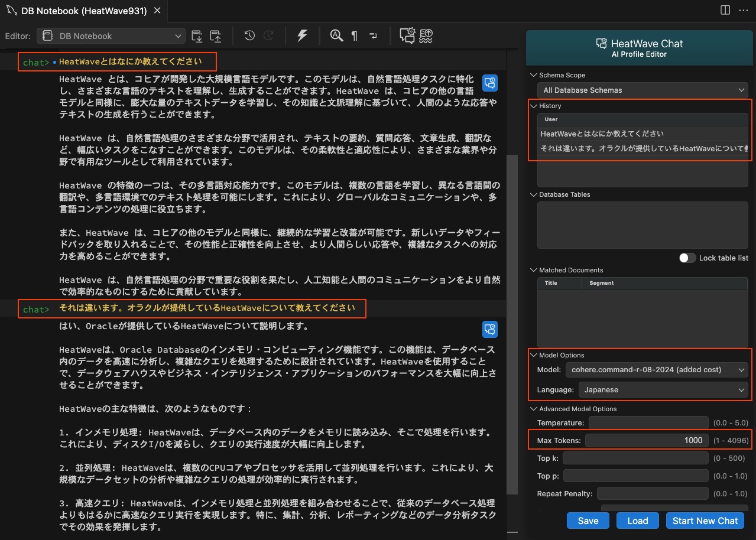Open find with the magnifier search icon
The image size is (756, 540).
click(336, 35)
